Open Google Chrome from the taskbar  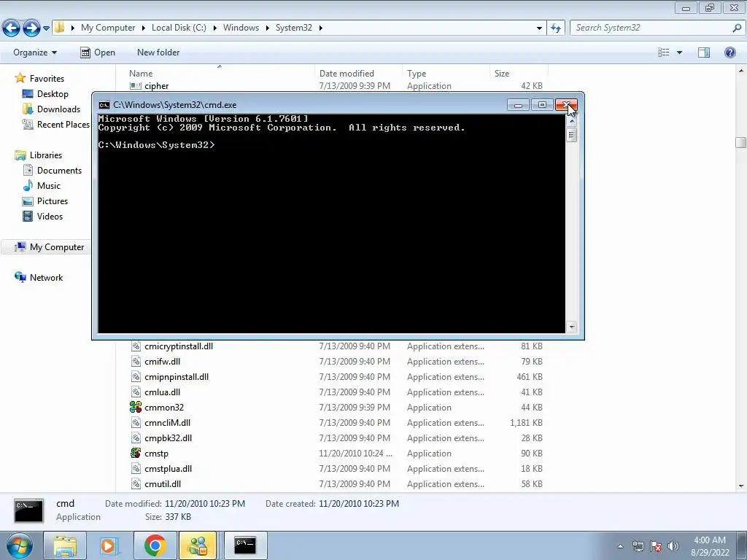point(155,545)
